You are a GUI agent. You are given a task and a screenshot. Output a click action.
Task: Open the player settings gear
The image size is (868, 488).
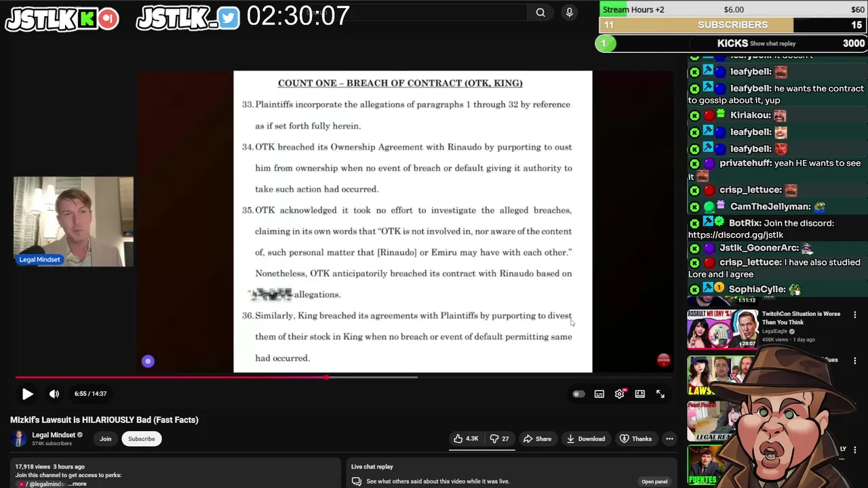(x=620, y=394)
